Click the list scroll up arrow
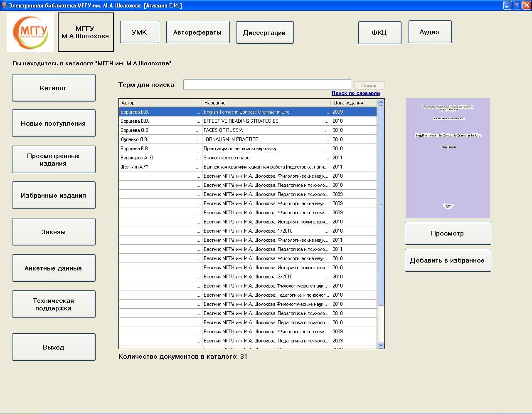The height and width of the screenshot is (414, 532). 381,102
